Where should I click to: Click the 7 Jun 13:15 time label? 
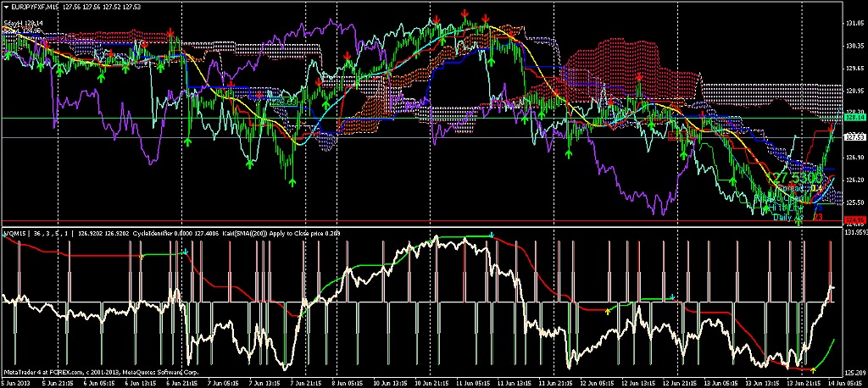[x=263, y=382]
